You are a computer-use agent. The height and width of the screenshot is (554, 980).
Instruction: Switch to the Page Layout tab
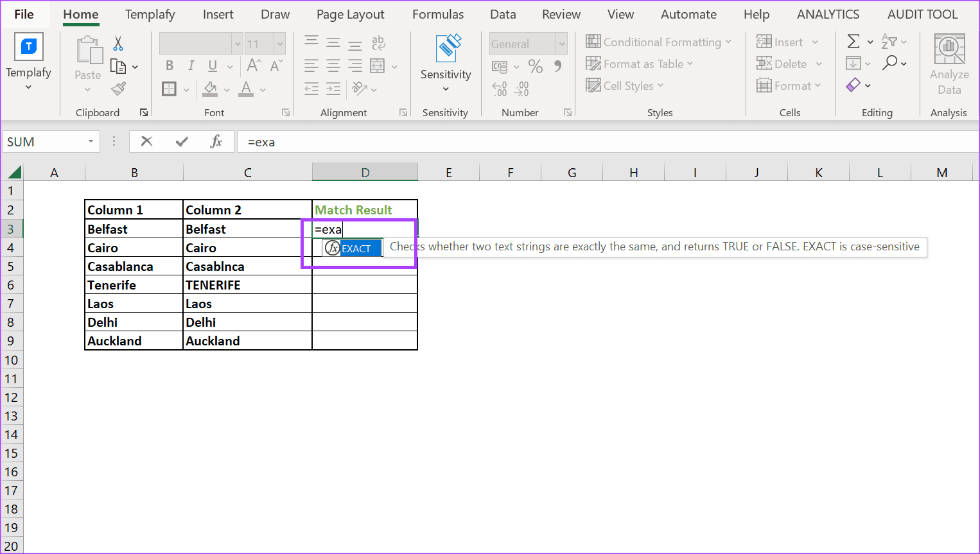(x=351, y=14)
